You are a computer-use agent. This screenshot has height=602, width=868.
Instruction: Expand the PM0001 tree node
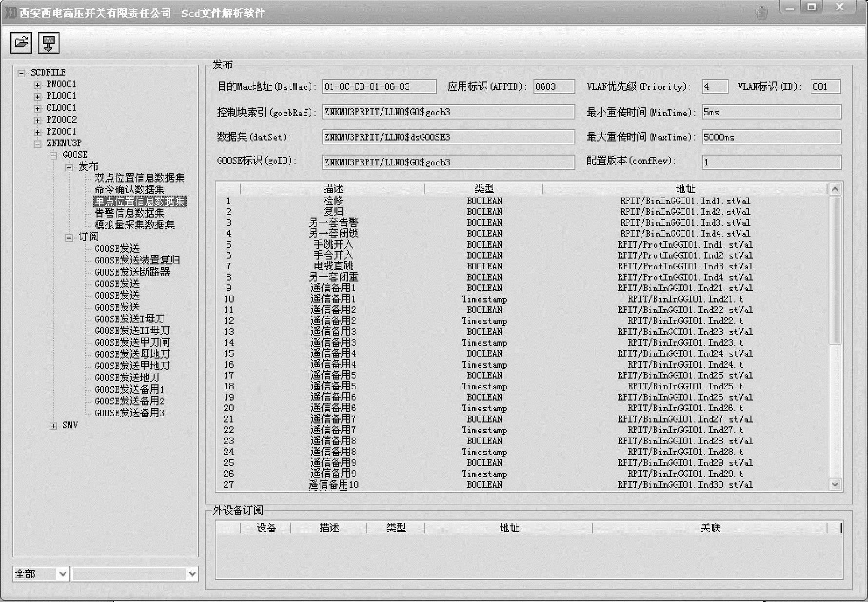pos(38,85)
